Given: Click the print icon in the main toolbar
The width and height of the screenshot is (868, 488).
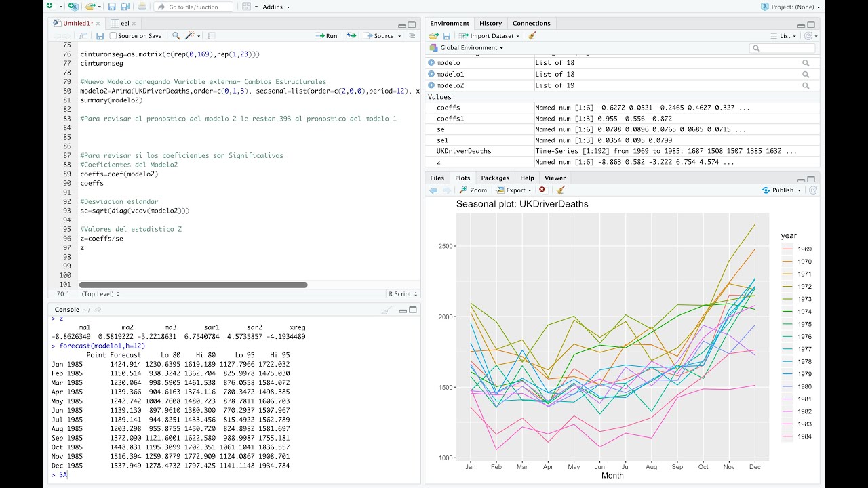Looking at the screenshot, I should pos(142,7).
